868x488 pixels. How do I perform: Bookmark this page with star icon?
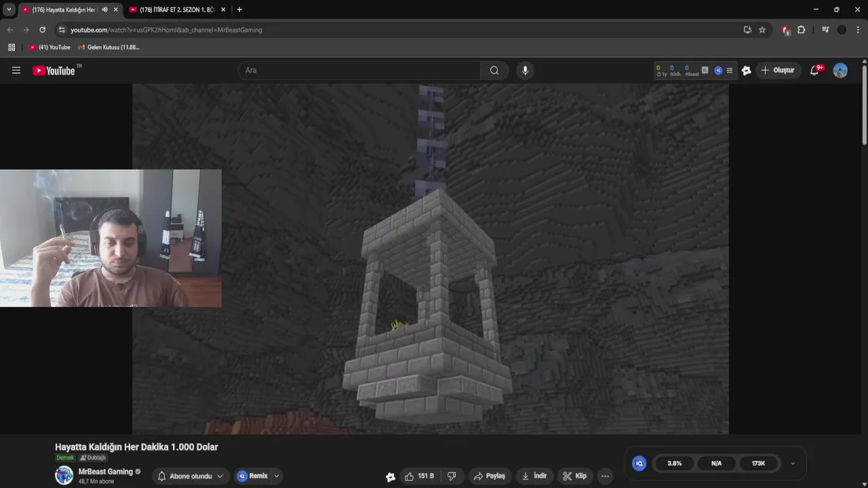click(x=762, y=30)
